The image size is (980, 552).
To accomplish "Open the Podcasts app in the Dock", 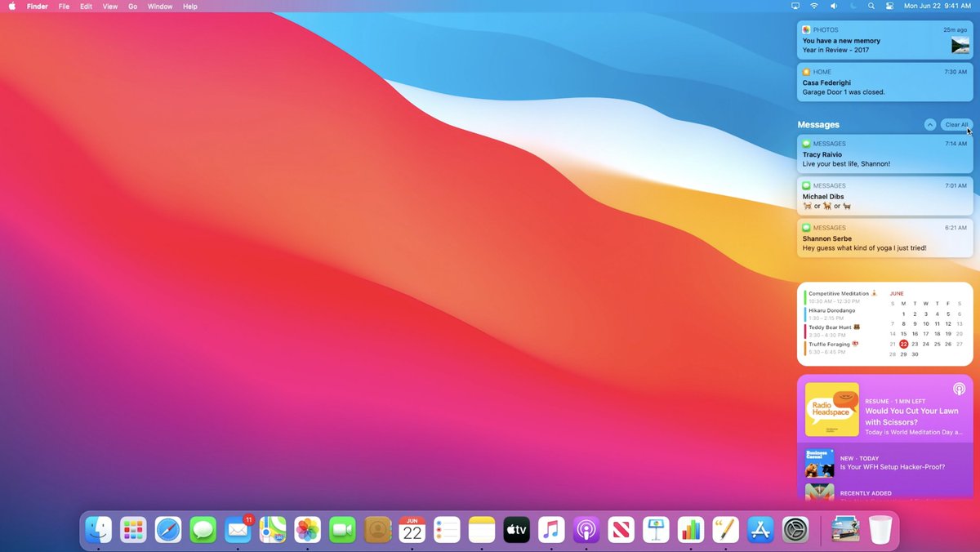I will click(586, 530).
